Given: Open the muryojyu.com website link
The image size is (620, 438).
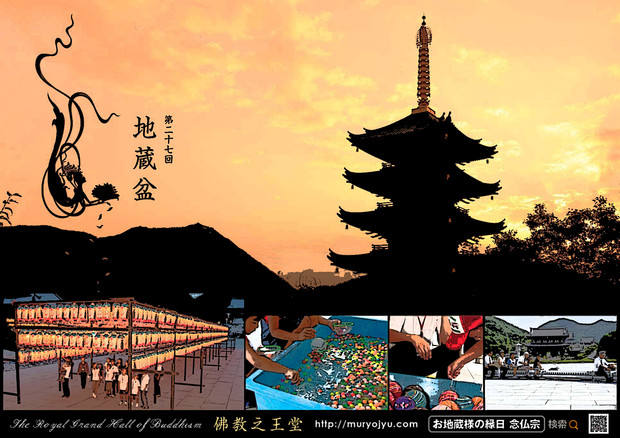Looking at the screenshot, I should click(366, 424).
